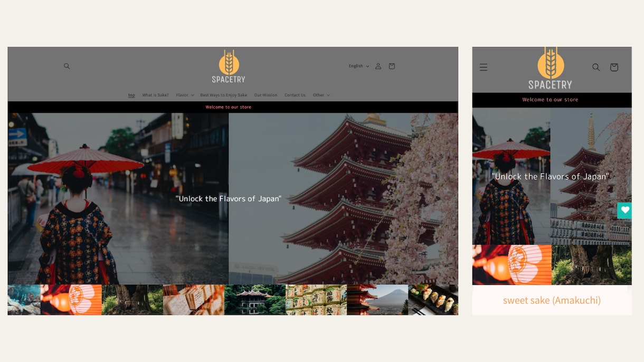Click the mobile Welcome to our store banner

[x=552, y=100]
